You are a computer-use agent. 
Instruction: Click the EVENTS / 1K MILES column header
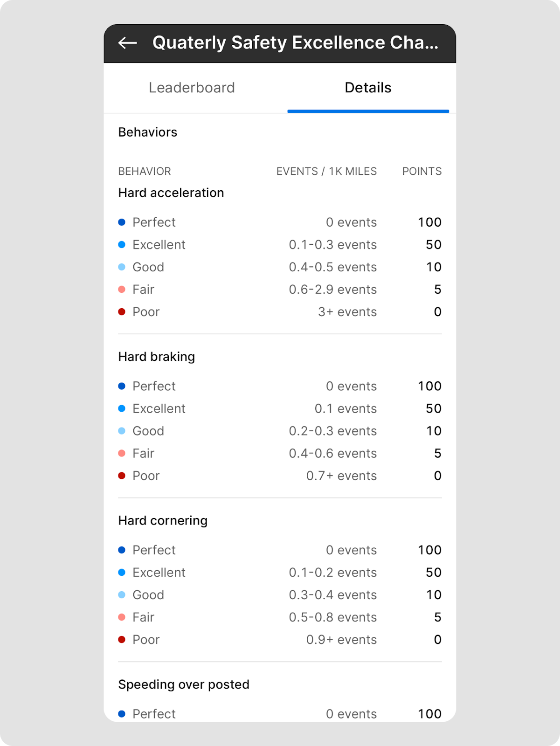pyautogui.click(x=326, y=172)
